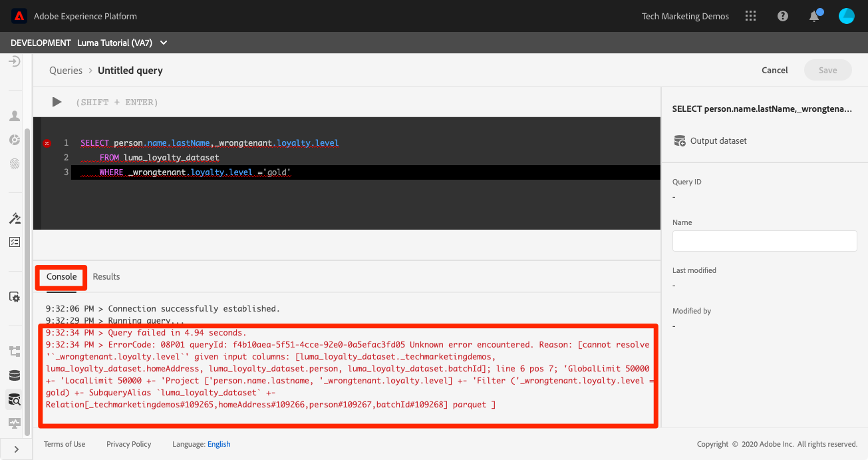The height and width of the screenshot is (460, 868).
Task: Click the Adobe Experience Platform title
Action: [86, 16]
